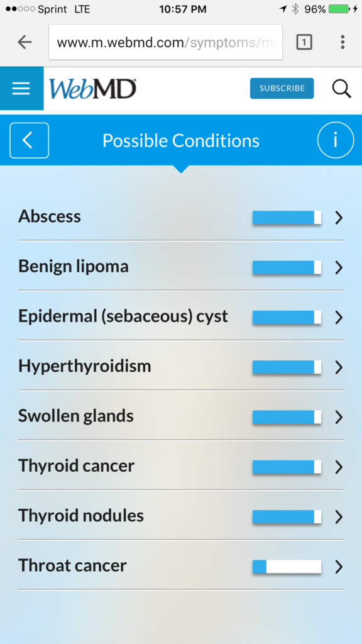Click the SUBSCRIBE button
The image size is (362, 644).
282,88
